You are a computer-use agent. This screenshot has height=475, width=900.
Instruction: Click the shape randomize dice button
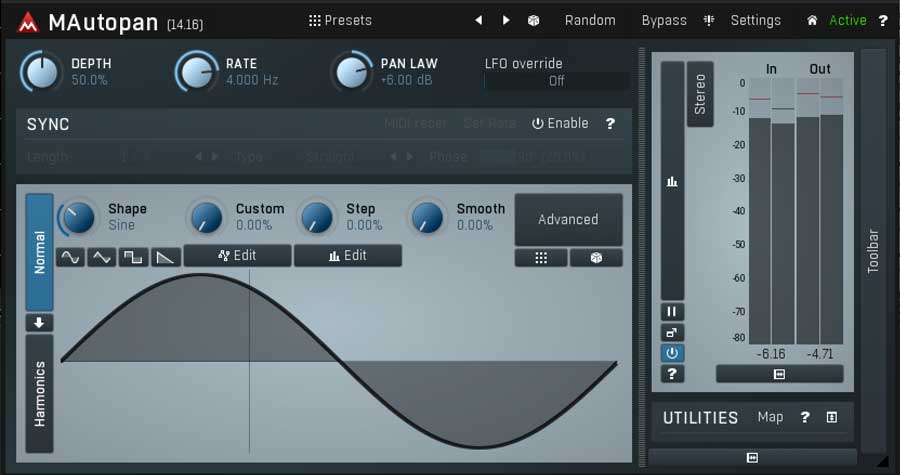point(596,258)
